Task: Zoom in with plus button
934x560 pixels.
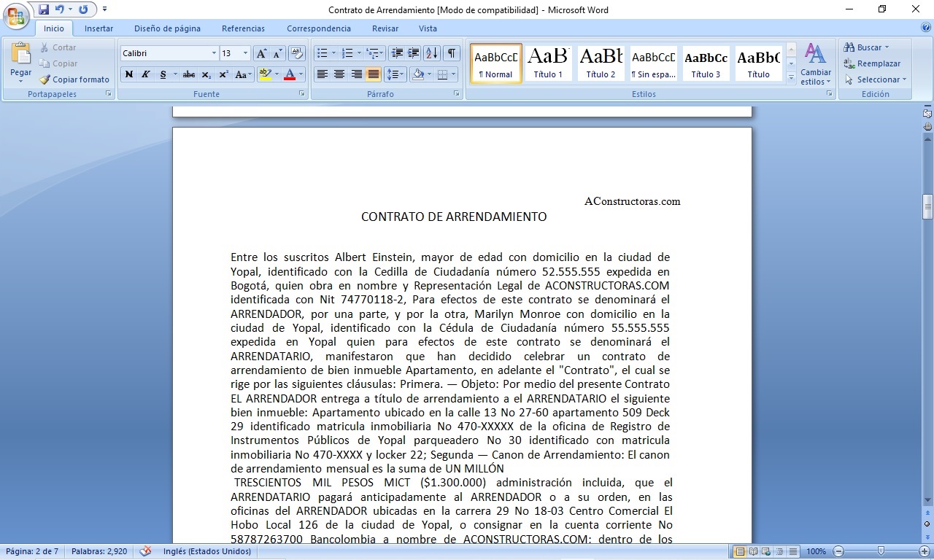Action: tap(924, 551)
